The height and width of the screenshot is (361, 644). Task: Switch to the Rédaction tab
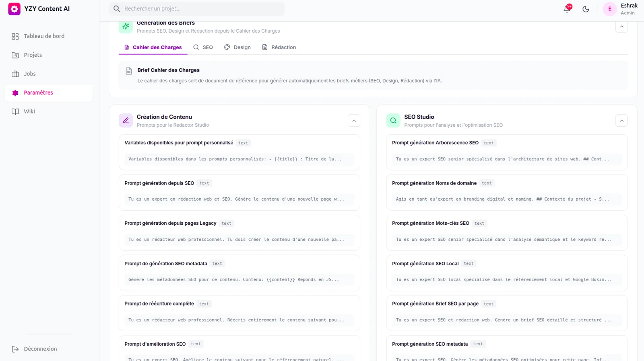279,47
